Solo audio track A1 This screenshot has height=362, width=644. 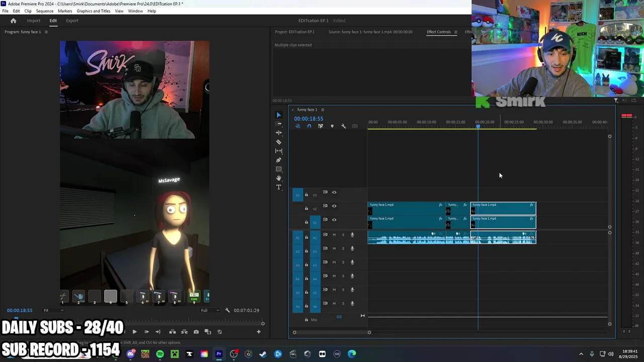coord(343,235)
